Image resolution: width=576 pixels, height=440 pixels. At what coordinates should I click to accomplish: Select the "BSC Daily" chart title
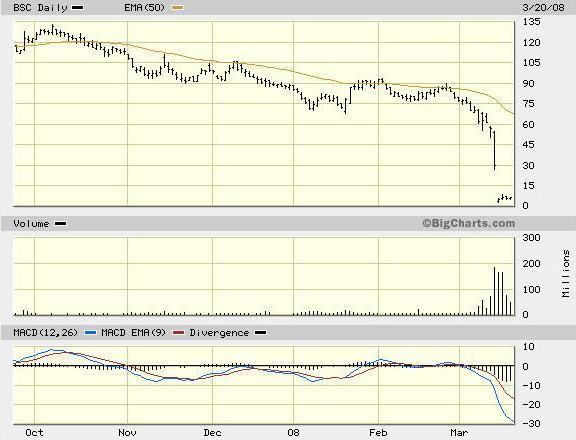(40, 8)
